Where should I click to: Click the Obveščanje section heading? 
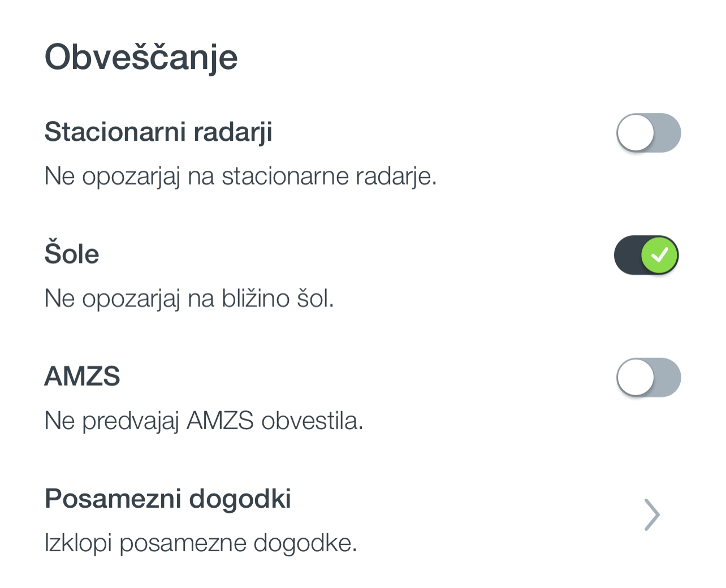[x=141, y=57]
